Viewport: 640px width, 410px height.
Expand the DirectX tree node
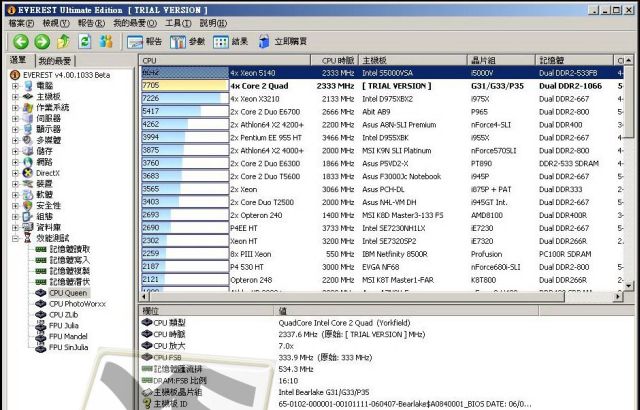tap(15, 173)
